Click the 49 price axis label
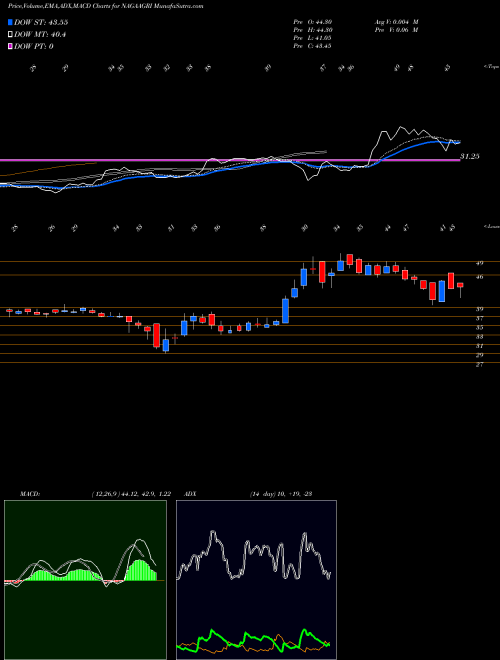This screenshot has width=500, height=660. click(x=479, y=263)
